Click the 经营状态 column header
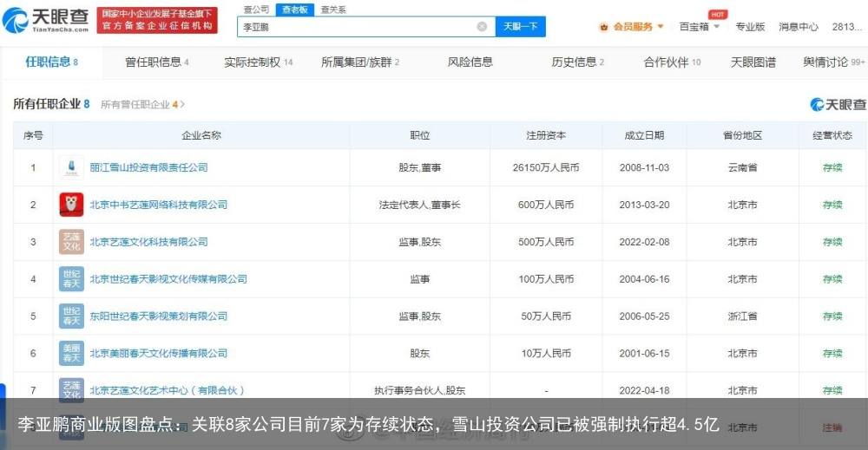 832,135
